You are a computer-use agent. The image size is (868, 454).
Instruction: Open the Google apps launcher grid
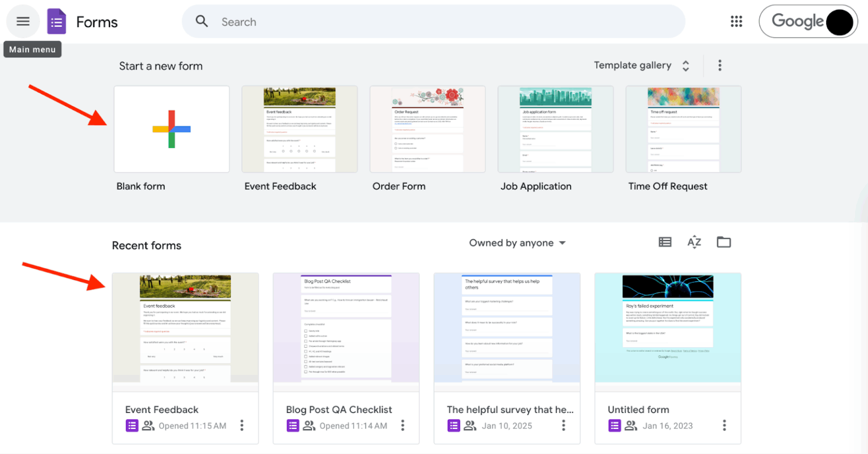(736, 21)
